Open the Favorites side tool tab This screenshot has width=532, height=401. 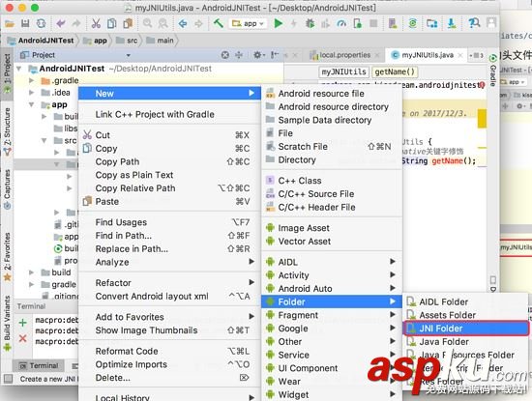pyautogui.click(x=7, y=256)
